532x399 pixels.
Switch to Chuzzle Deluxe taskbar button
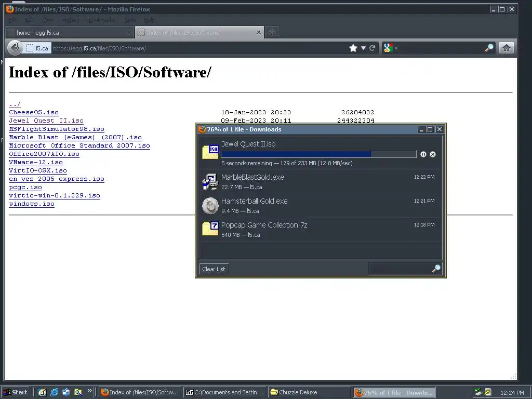[309, 392]
